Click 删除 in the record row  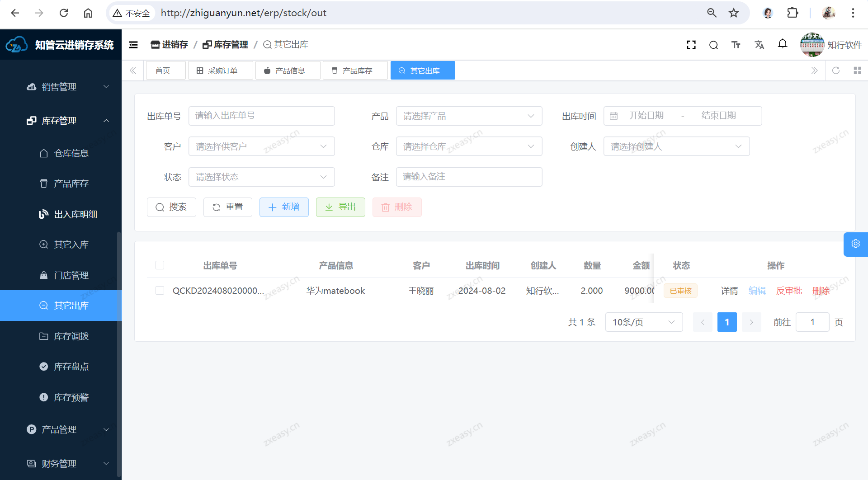pos(821,291)
